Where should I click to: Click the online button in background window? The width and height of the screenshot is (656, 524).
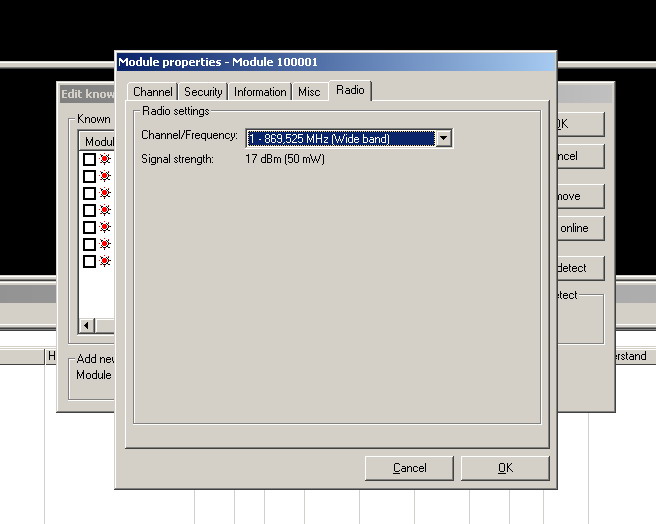(581, 228)
